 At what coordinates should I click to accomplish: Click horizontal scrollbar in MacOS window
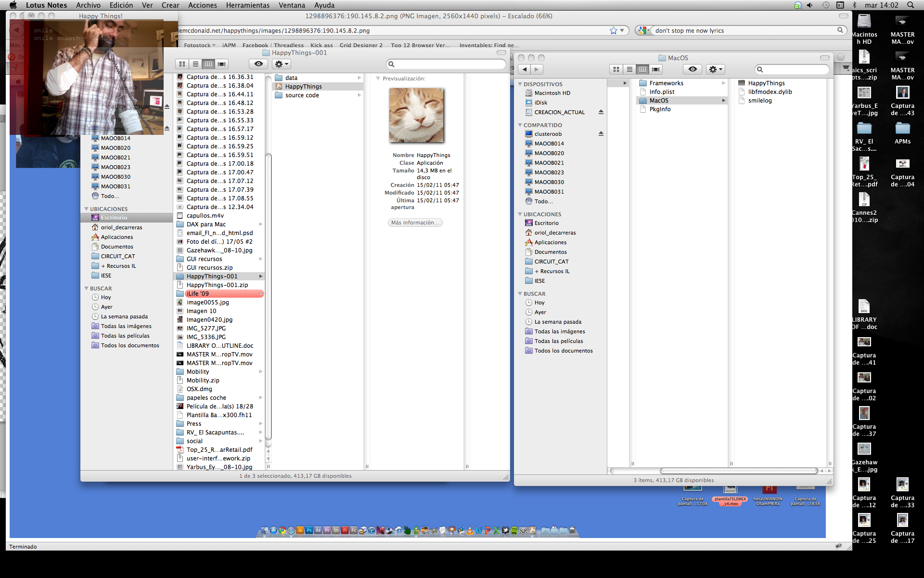tap(739, 471)
